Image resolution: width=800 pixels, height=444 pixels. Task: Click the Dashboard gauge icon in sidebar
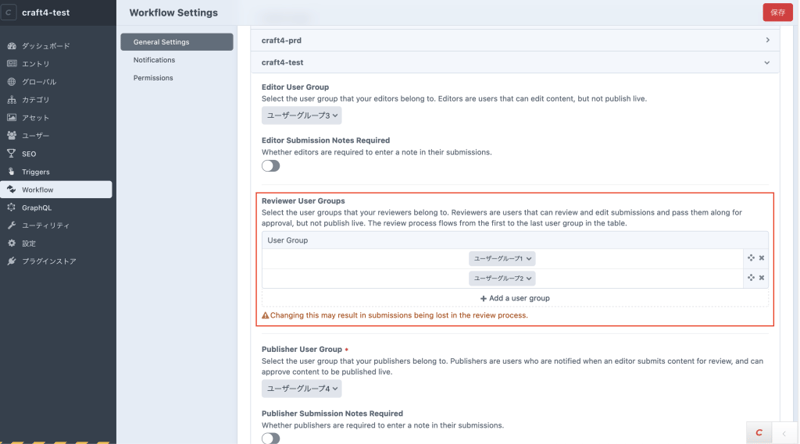pos(12,46)
